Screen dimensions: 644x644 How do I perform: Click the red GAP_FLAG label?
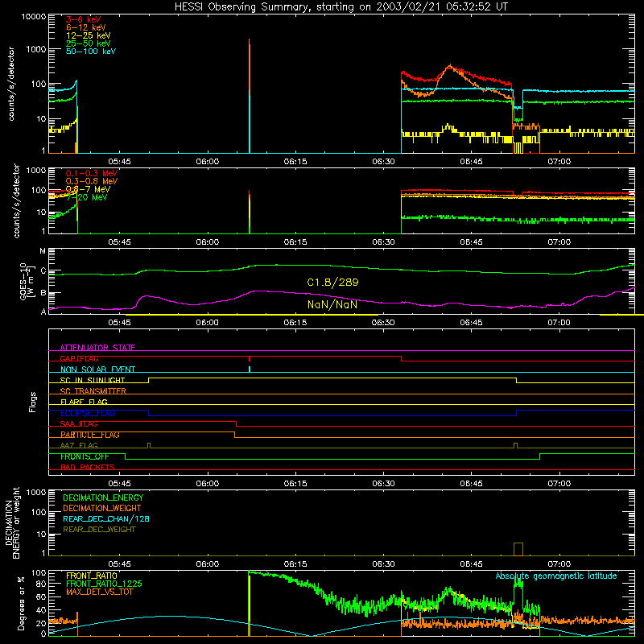click(x=79, y=358)
